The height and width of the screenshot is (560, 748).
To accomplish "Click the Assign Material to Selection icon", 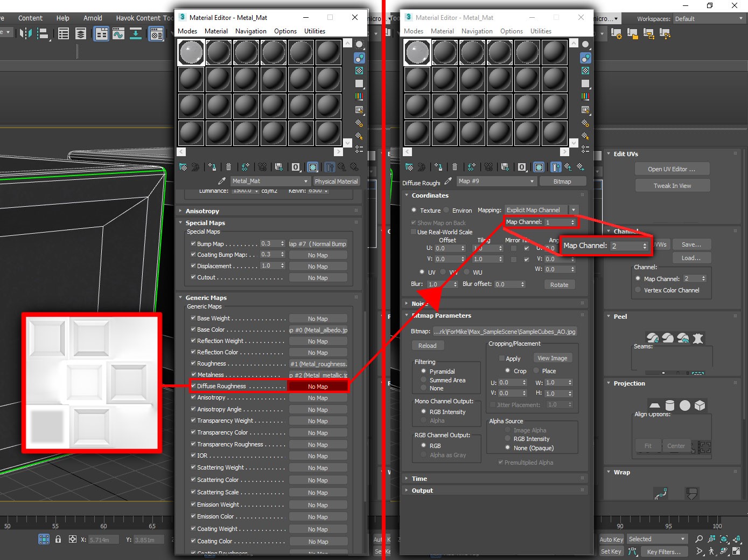I will tap(212, 167).
